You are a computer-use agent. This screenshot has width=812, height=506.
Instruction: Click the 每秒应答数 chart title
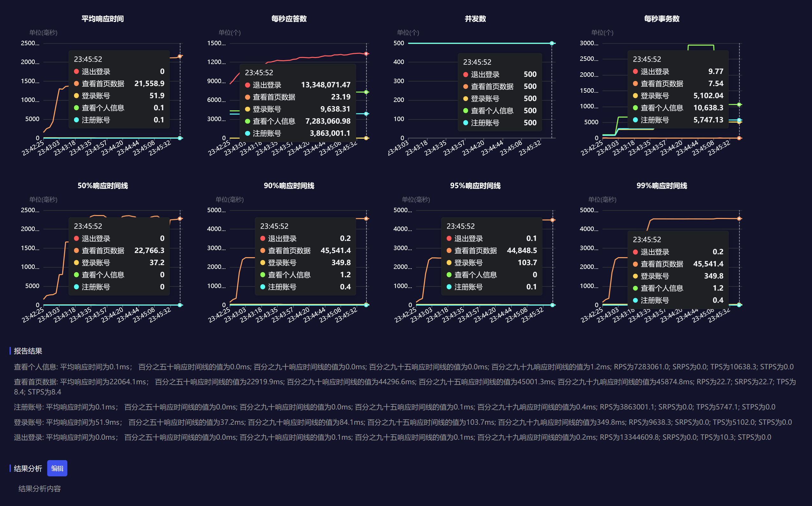click(289, 19)
